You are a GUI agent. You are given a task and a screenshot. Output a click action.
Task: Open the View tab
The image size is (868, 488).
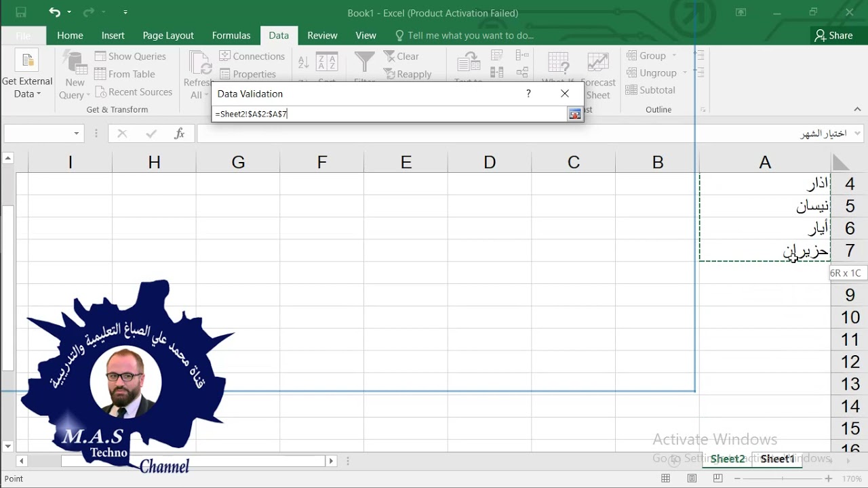click(x=366, y=35)
